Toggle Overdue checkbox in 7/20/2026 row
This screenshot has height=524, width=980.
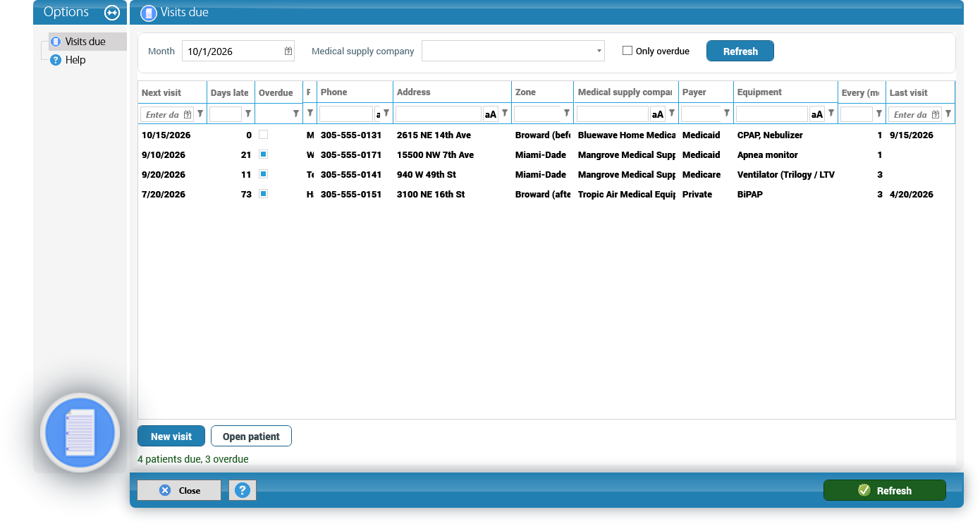(x=264, y=193)
